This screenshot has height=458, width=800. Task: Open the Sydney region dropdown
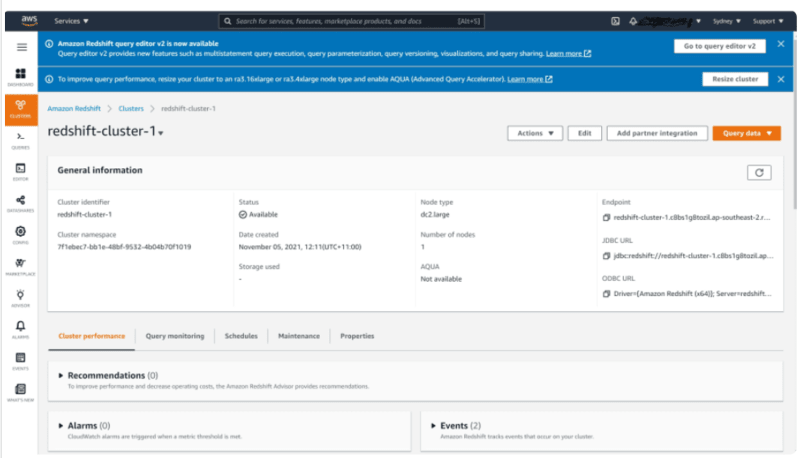coord(727,21)
